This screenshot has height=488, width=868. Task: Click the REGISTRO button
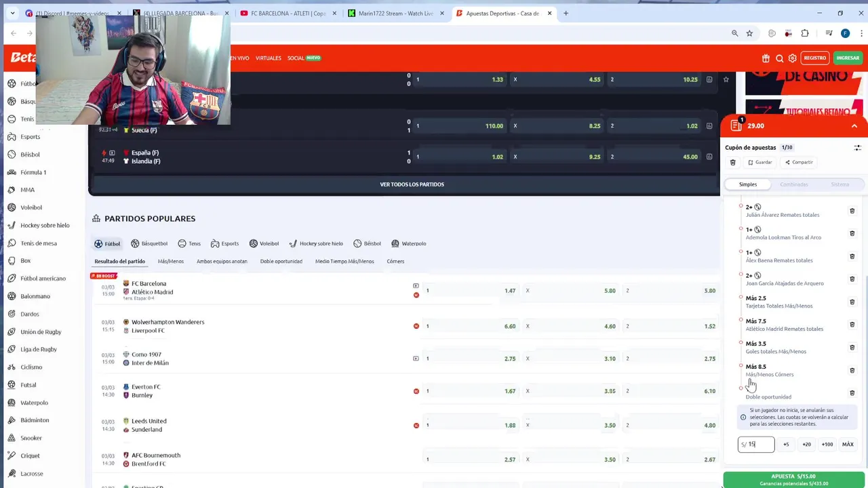(815, 58)
